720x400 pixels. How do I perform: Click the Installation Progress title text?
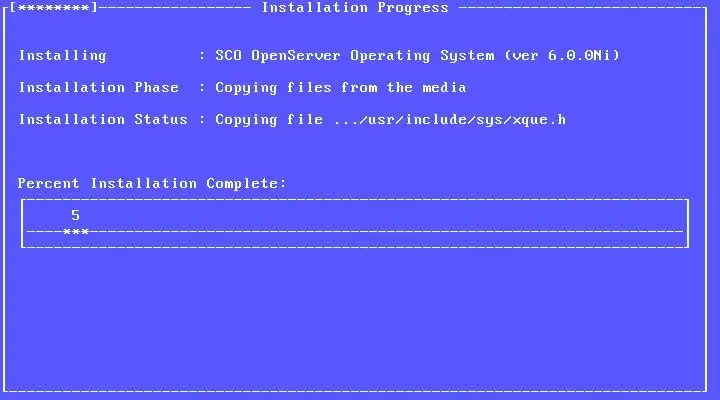point(355,8)
